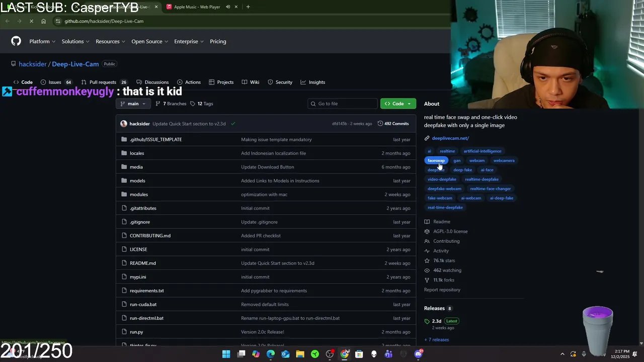
Task: Expand the Enterprise menu
Action: tap(189, 41)
